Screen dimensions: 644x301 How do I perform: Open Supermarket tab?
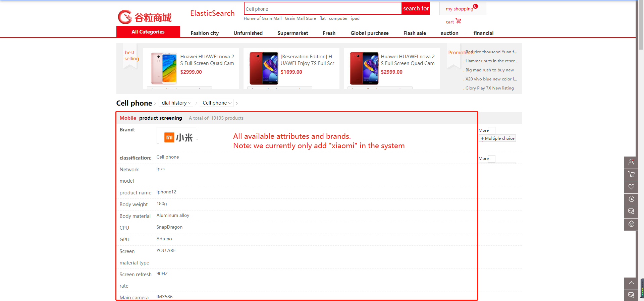[x=292, y=33]
